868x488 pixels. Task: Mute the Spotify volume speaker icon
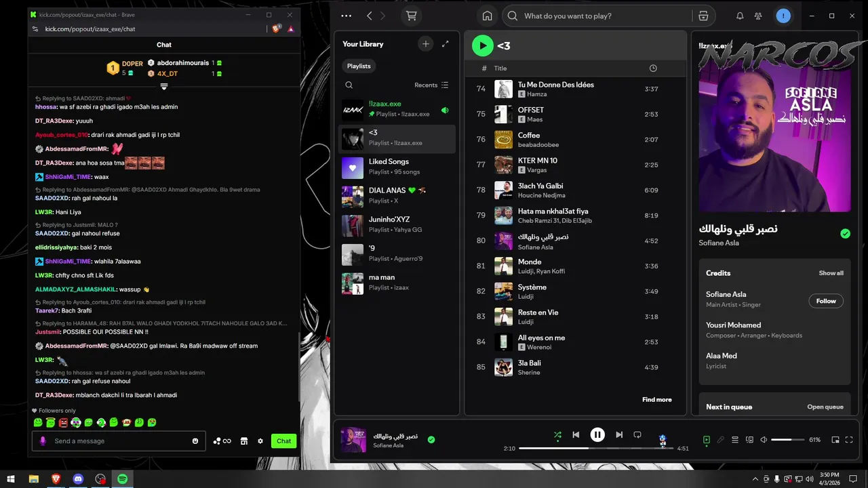point(764,440)
